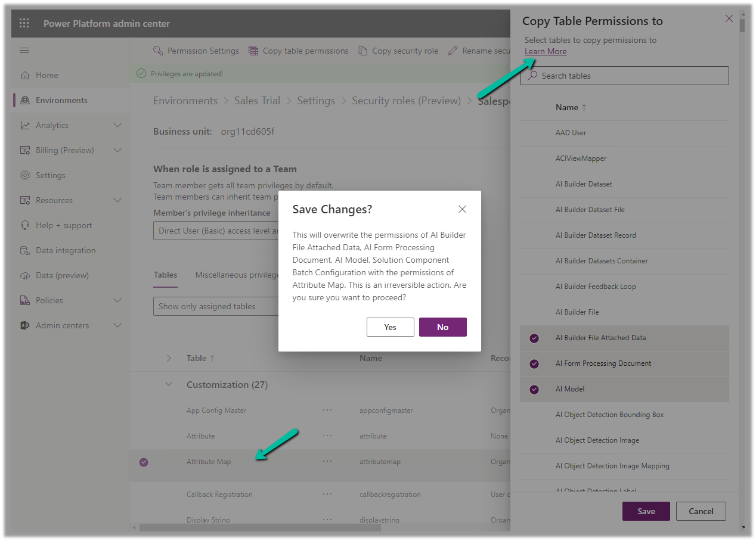Select AI Object Detection Image Mapping row
Screen dimensions: 756x541
[624, 466]
